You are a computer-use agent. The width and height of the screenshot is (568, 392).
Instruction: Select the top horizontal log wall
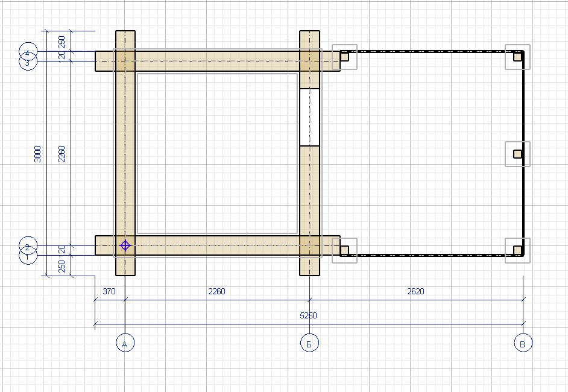pos(217,61)
